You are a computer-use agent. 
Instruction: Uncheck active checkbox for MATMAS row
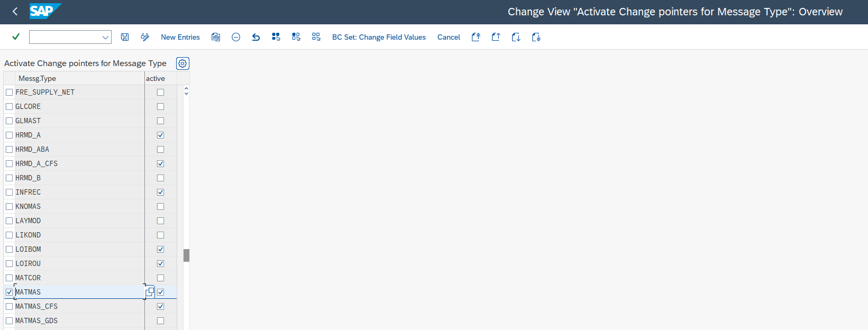160,292
